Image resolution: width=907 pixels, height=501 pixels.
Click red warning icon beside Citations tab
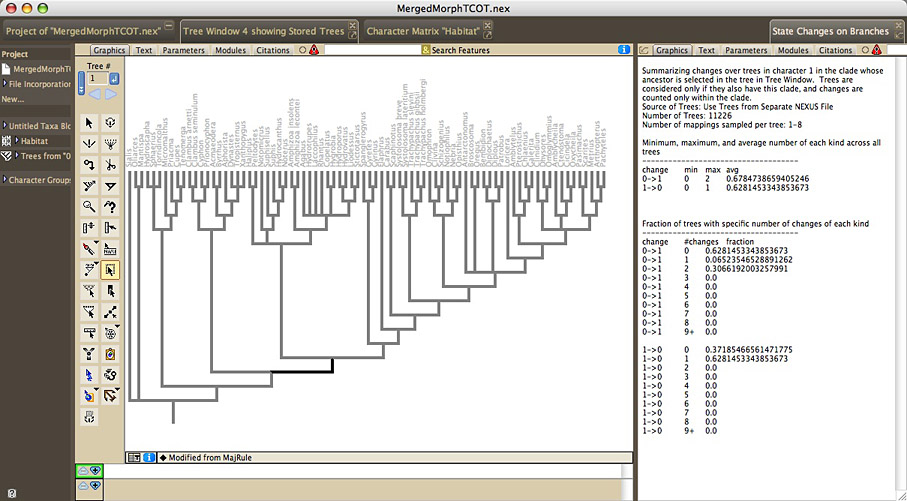[314, 50]
